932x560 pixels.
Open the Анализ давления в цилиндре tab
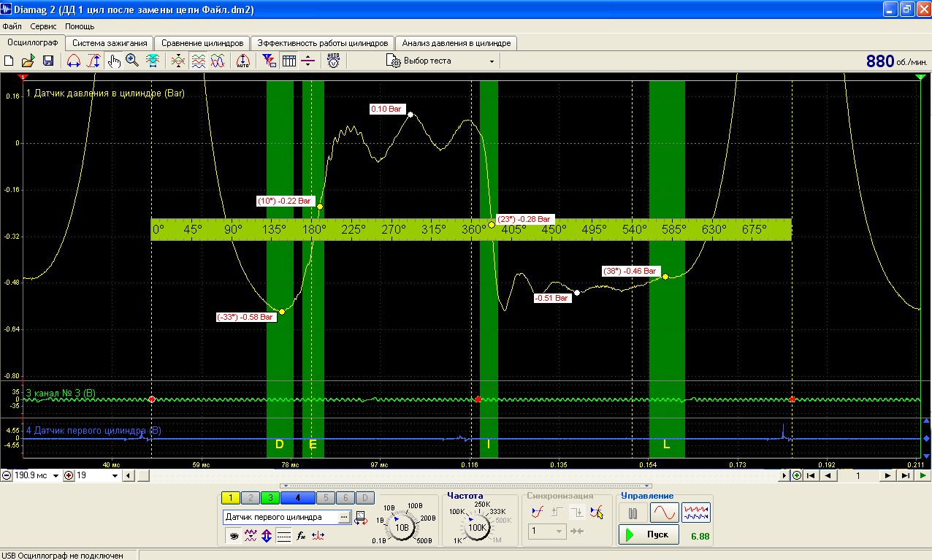tap(457, 43)
